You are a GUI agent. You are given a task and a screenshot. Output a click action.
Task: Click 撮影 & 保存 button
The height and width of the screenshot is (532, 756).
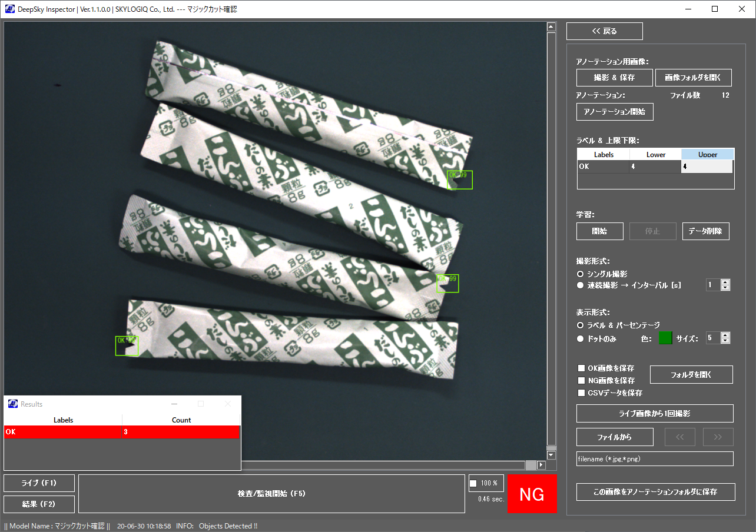point(615,78)
